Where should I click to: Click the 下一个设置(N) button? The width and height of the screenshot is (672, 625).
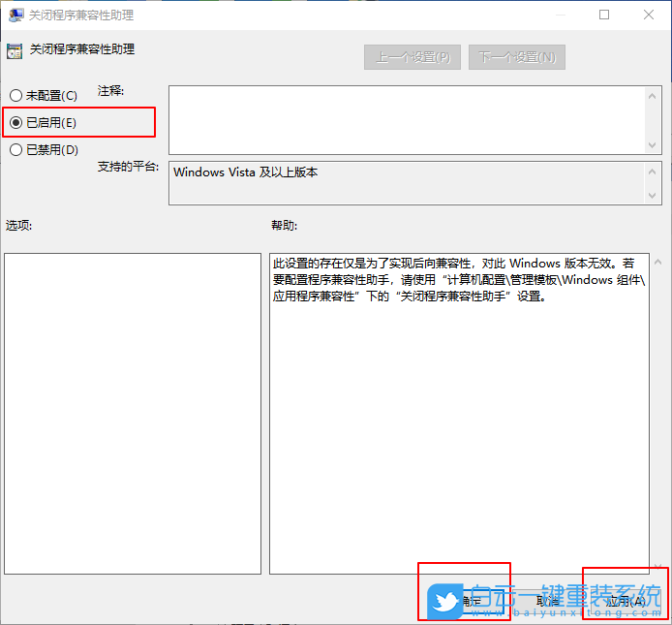517,57
